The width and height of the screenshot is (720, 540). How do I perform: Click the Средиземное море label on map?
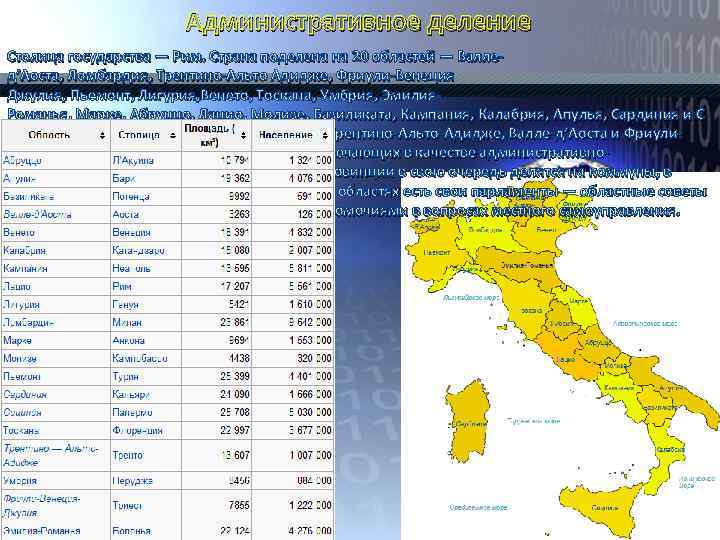click(478, 507)
